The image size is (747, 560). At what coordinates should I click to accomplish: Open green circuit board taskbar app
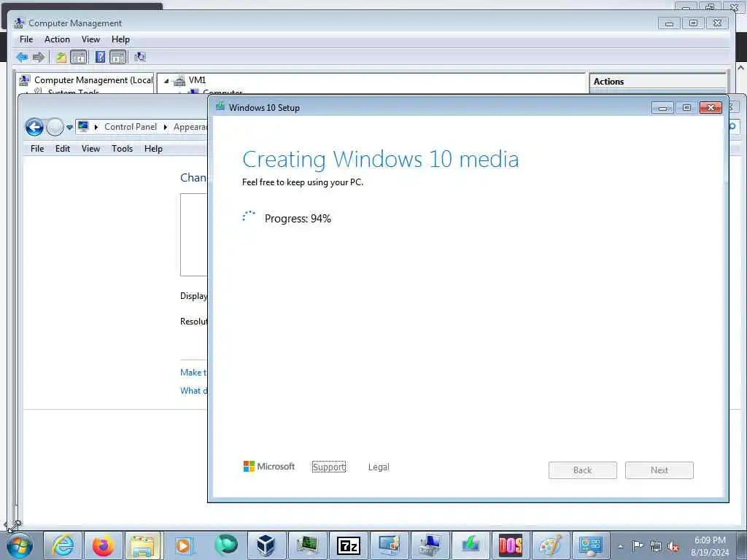pyautogui.click(x=308, y=545)
